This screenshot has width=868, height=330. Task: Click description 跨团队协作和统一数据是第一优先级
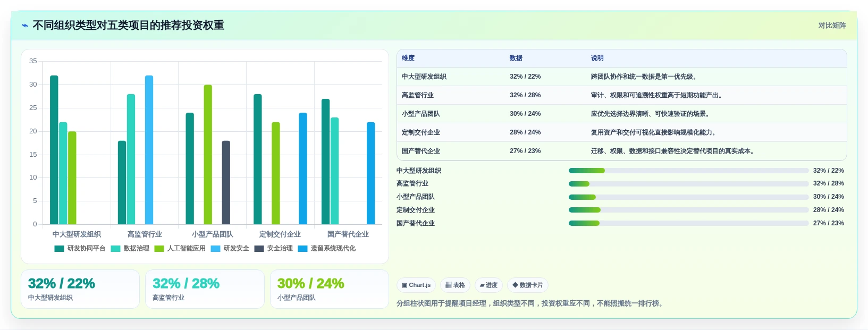click(644, 77)
